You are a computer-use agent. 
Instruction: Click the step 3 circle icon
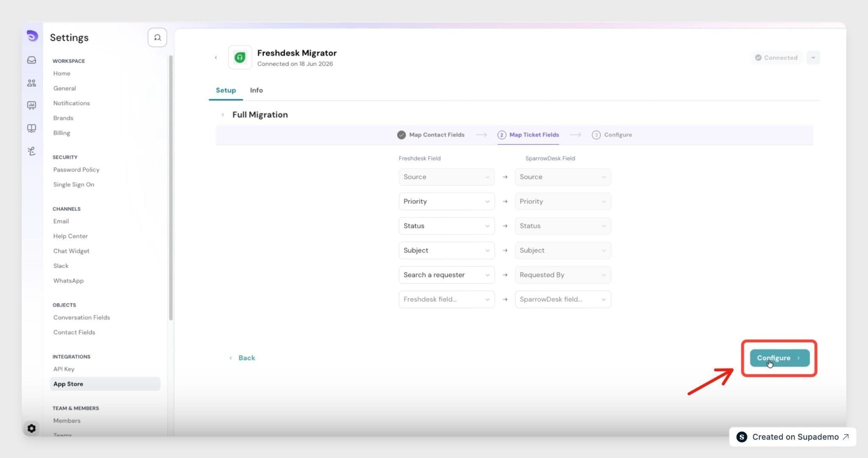click(596, 135)
